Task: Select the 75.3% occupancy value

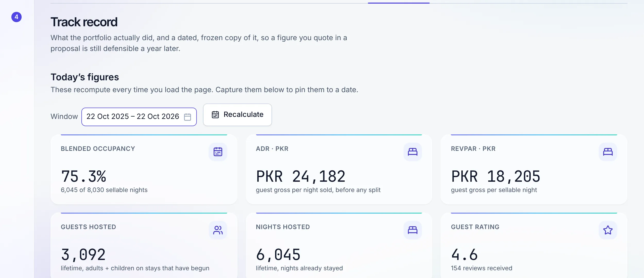Action: click(83, 176)
